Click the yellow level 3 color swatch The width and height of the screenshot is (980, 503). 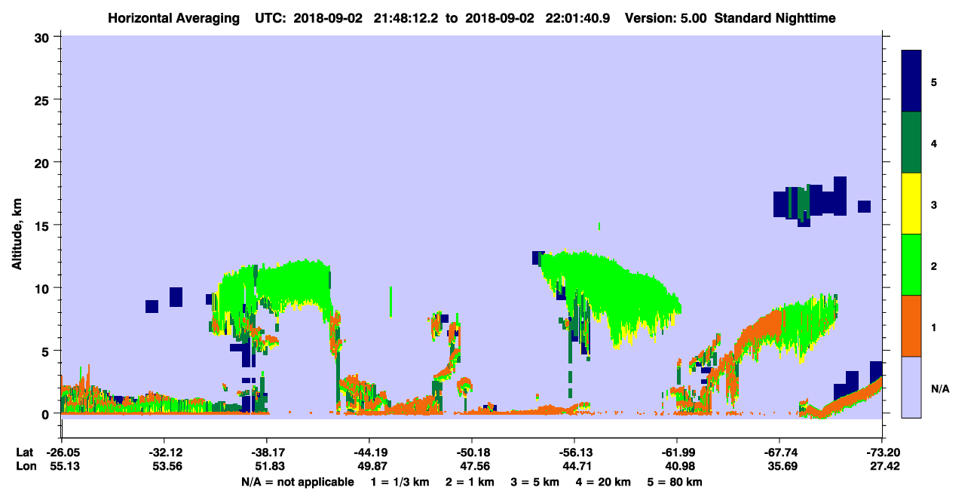[911, 204]
